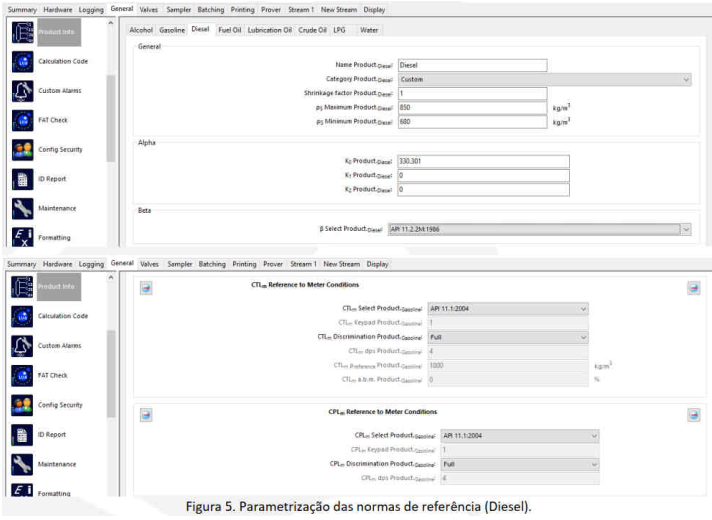Open Product Info icon in the CTL/CPL window sidebar
The height and width of the screenshot is (520, 712).
pyautogui.click(x=22, y=287)
